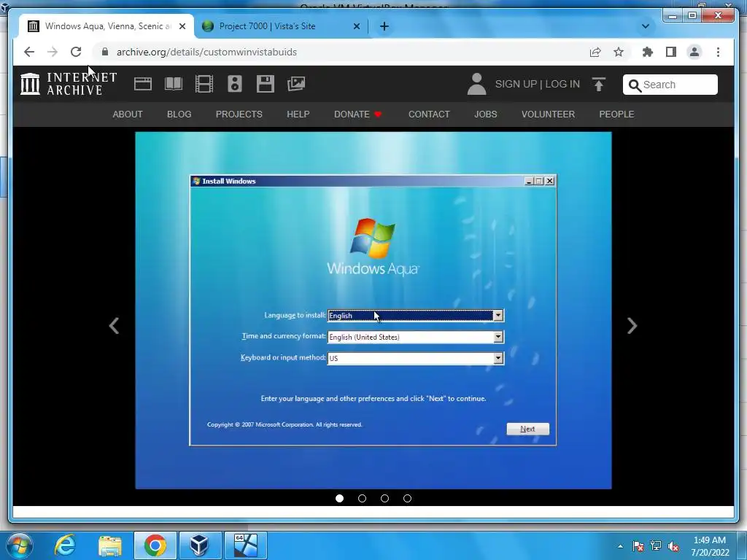The width and height of the screenshot is (747, 560).
Task: Click the address bar URL
Action: click(x=206, y=52)
